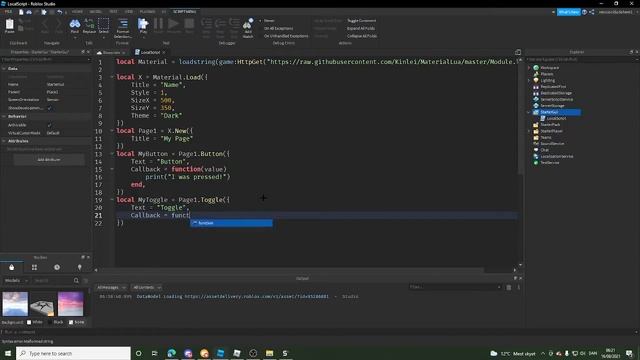Choose the 'function' autocomplete suggestion
The width and height of the screenshot is (640, 360).
[231, 223]
